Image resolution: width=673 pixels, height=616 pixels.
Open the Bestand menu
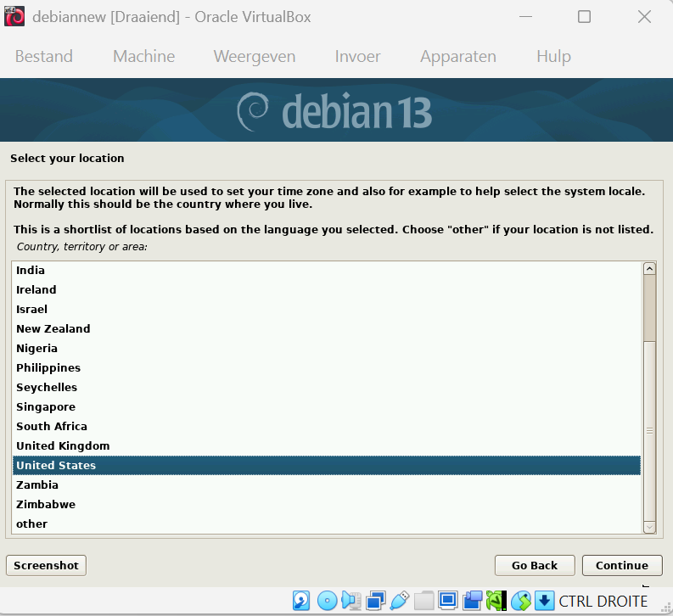tap(44, 56)
